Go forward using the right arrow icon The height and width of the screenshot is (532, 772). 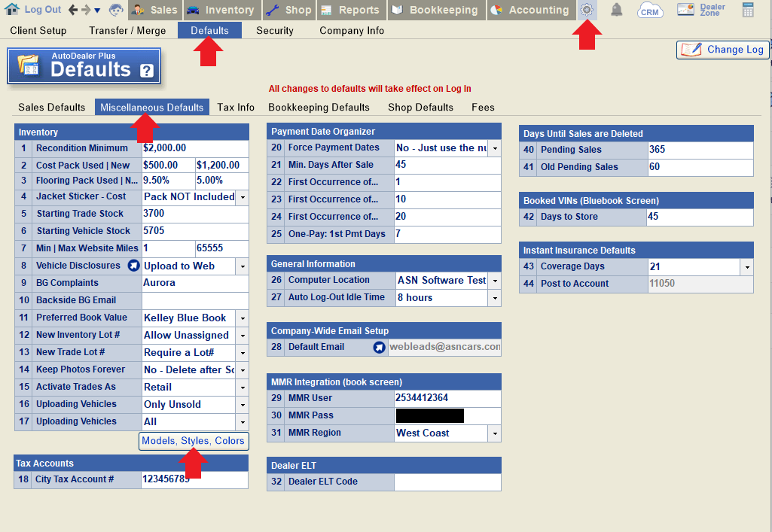pyautogui.click(x=86, y=9)
